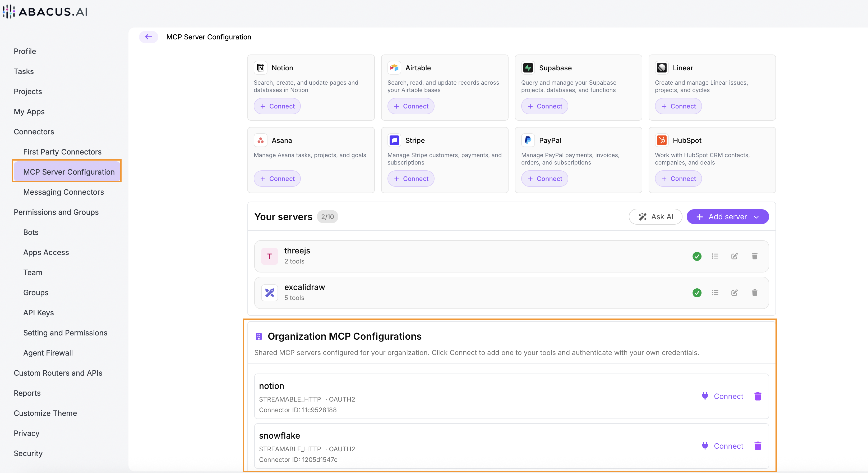This screenshot has width=868, height=473.
Task: Open the Profile settings page
Action: click(x=25, y=51)
